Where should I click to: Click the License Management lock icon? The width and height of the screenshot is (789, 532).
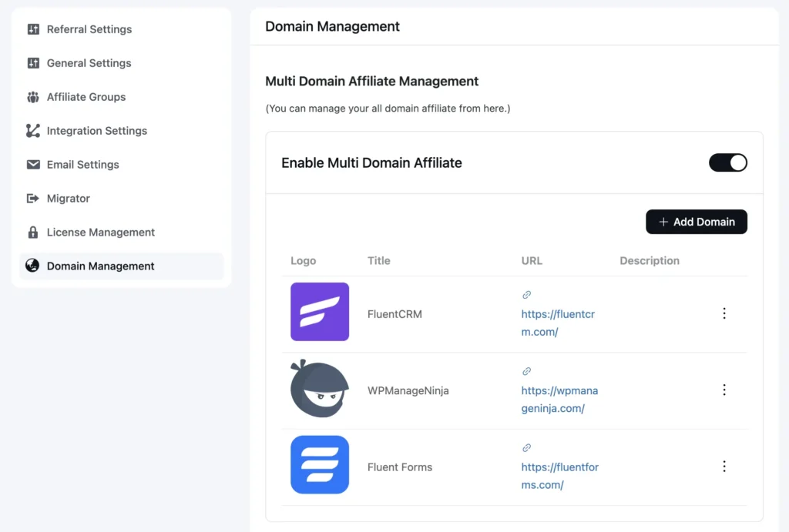[x=33, y=232]
